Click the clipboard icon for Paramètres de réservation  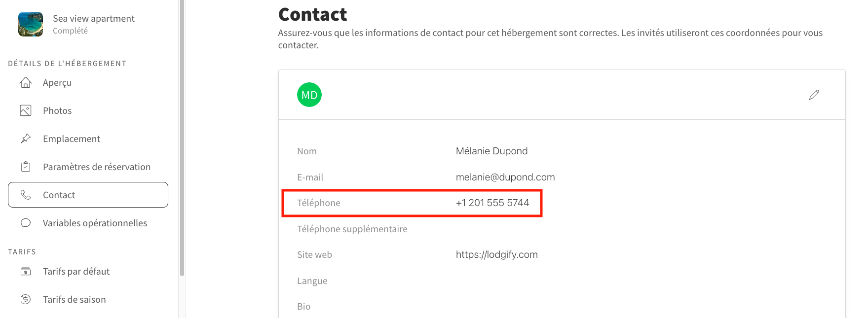tap(26, 167)
